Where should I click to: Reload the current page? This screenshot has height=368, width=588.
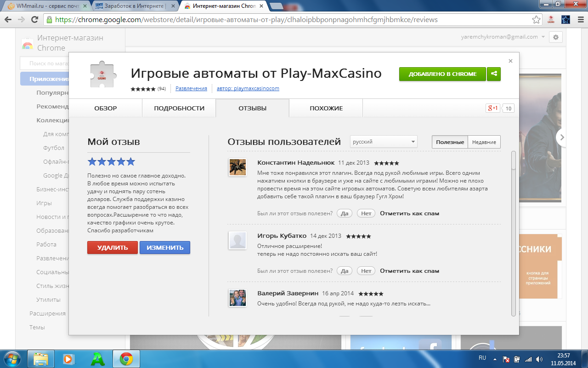click(x=34, y=20)
